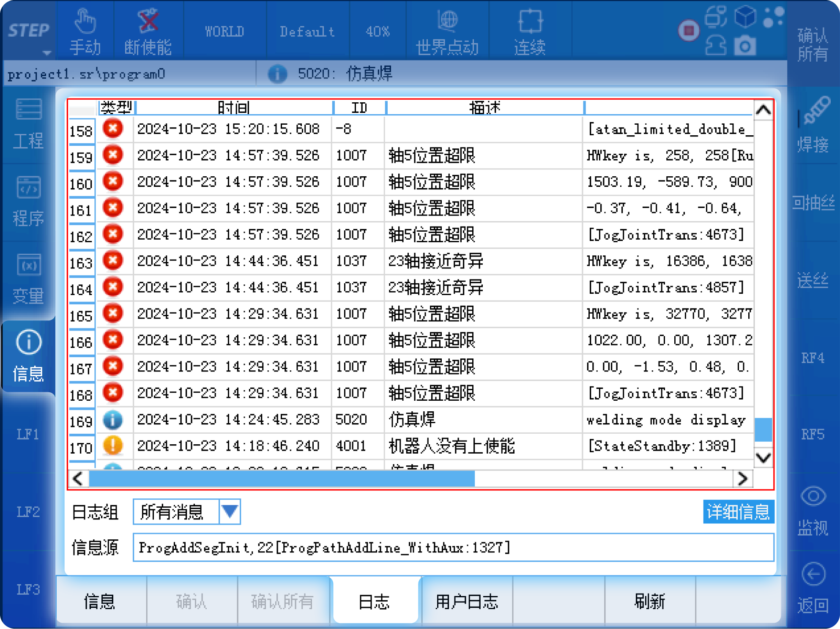Click the project1.sr\program0 path
Image resolution: width=840 pixels, height=629 pixels.
pos(86,74)
